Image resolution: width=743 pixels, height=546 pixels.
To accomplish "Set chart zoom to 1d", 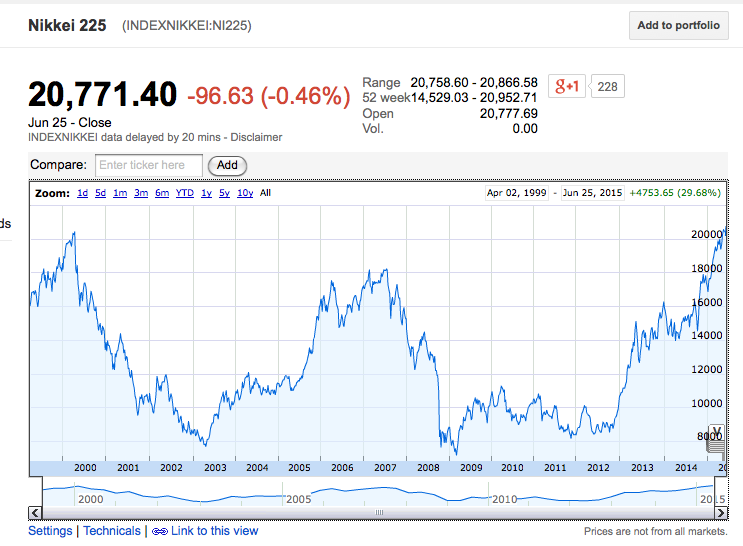I will point(82,193).
